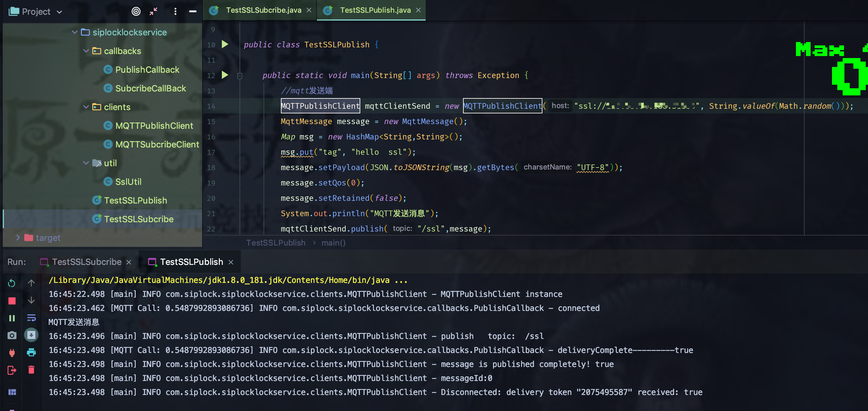This screenshot has height=411, width=868.
Task: Print the console output via printer icon
Action: (x=31, y=353)
